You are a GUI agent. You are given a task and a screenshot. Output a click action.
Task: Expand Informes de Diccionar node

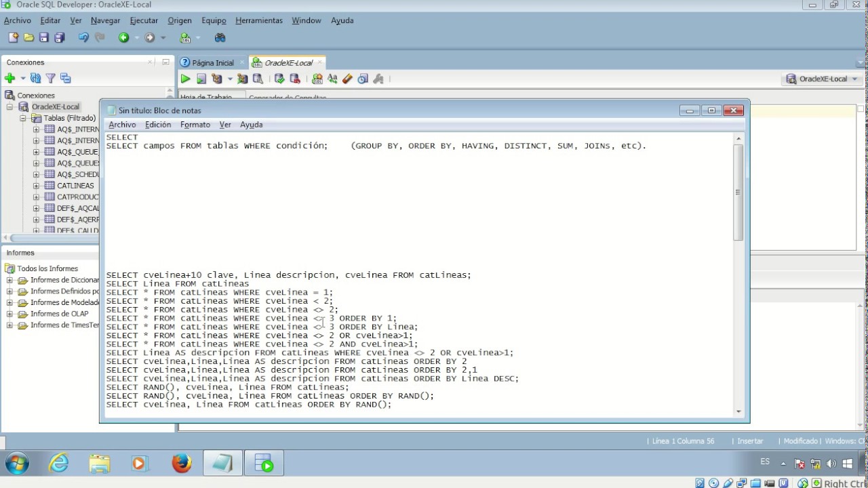pos(10,280)
